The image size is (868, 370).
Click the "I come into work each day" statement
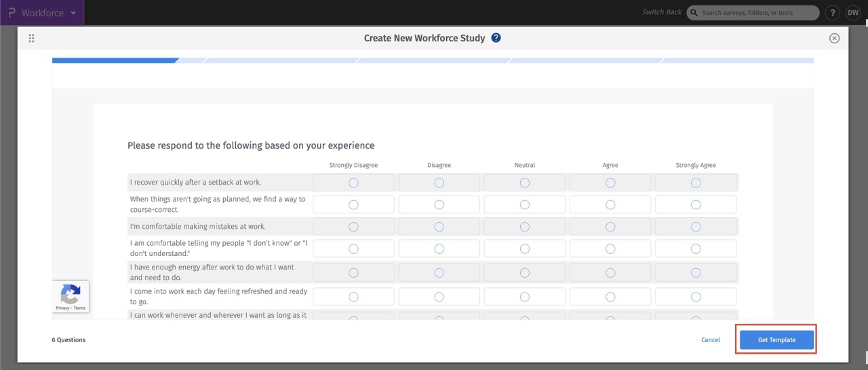218,297
